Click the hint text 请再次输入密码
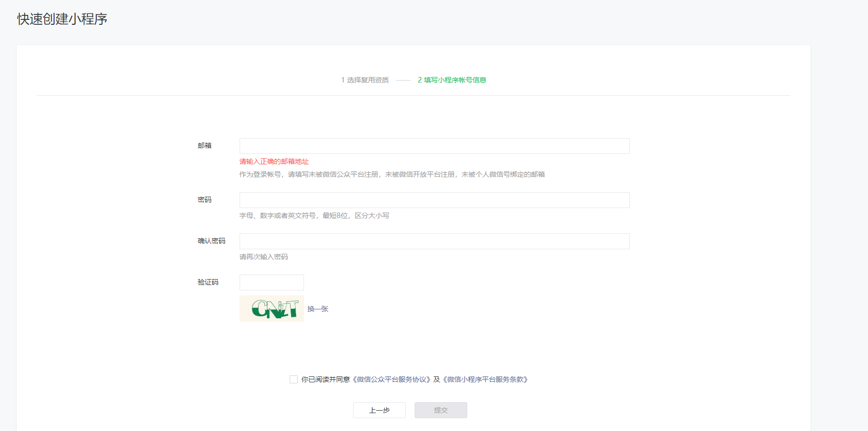 (x=264, y=257)
